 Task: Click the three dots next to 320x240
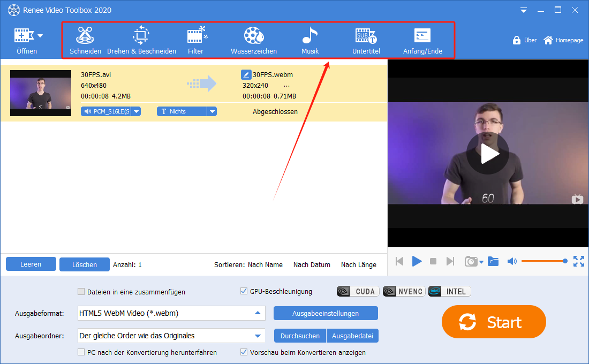286,86
